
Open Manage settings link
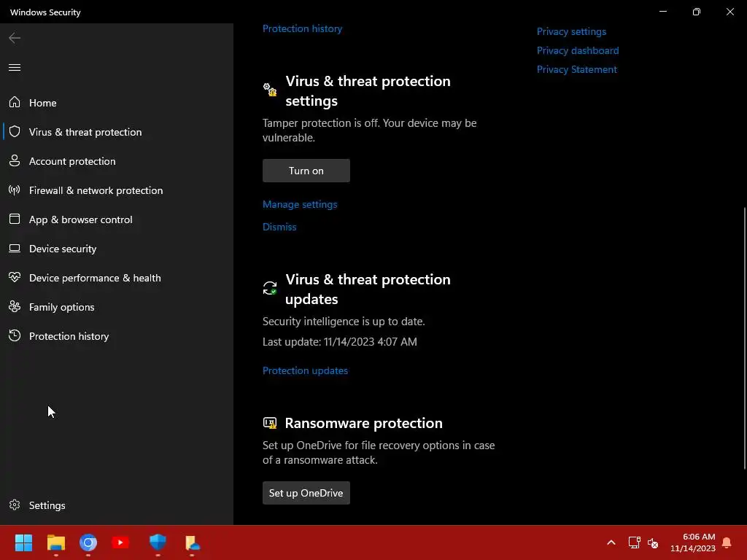300,204
